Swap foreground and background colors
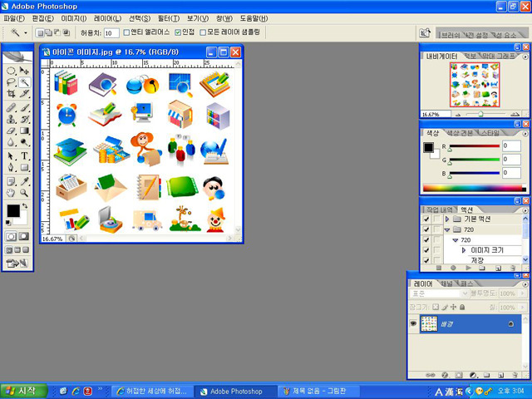The width and height of the screenshot is (532, 399). (x=25, y=206)
